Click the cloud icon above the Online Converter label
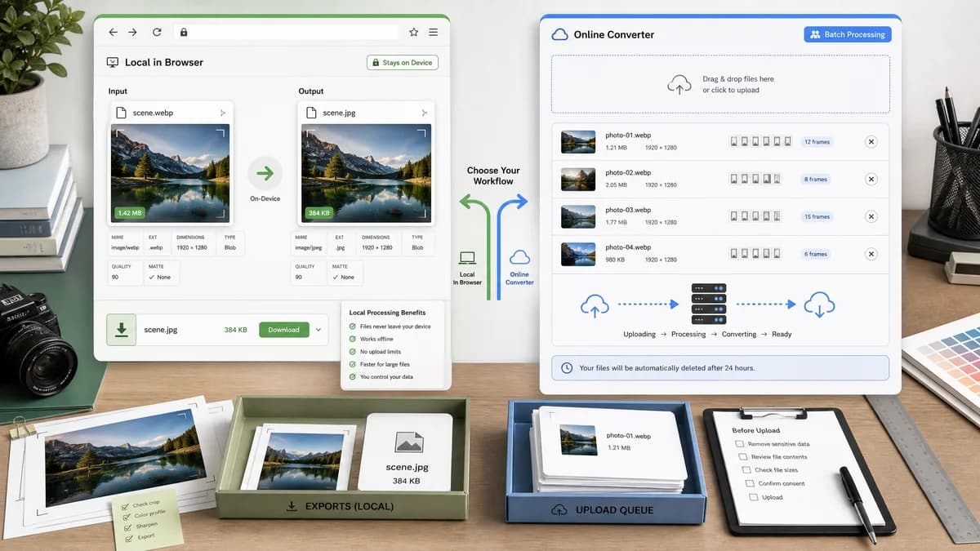 coord(519,258)
